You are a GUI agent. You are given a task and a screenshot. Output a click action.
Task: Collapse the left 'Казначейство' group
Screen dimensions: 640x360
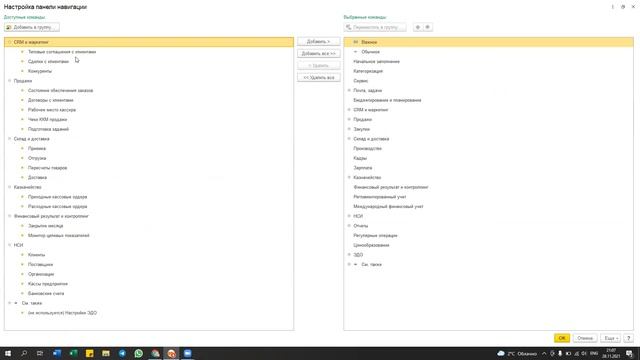(9, 187)
